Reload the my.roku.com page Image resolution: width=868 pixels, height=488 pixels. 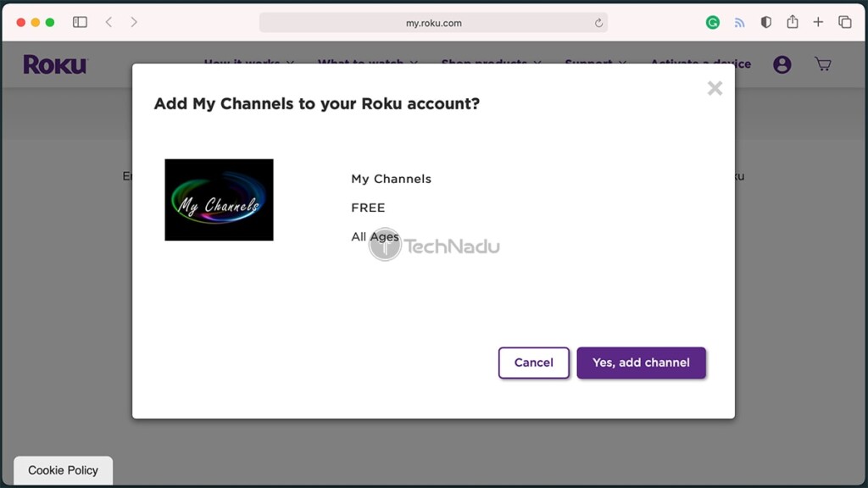point(598,23)
